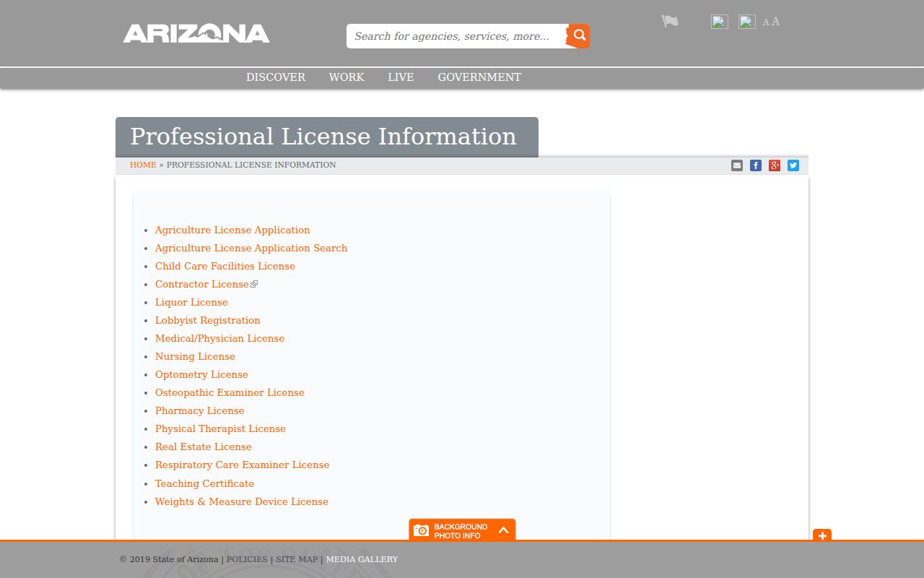Open the Work menu
Viewport: 924px width, 578px height.
coord(346,77)
